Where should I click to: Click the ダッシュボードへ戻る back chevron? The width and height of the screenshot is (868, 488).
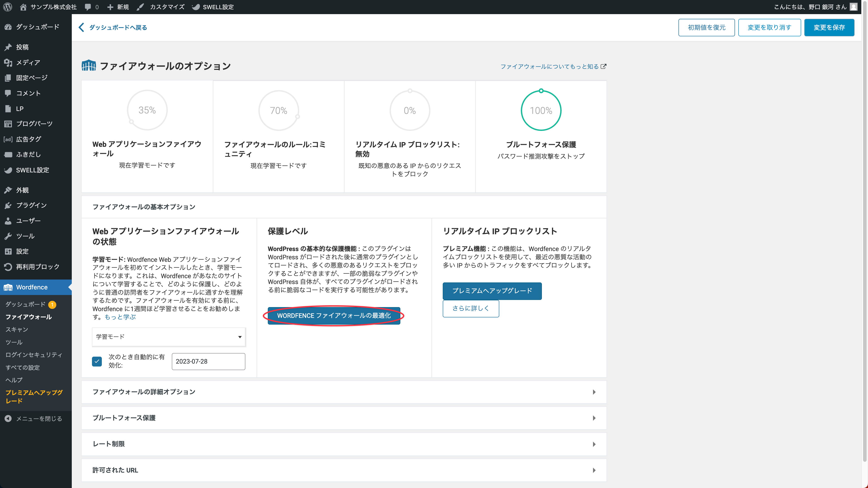pos(81,27)
